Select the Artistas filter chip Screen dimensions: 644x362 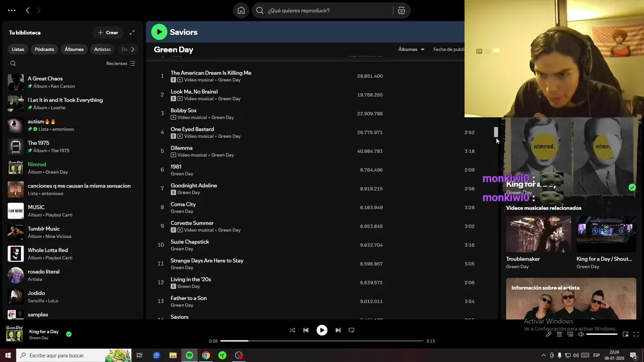click(103, 49)
